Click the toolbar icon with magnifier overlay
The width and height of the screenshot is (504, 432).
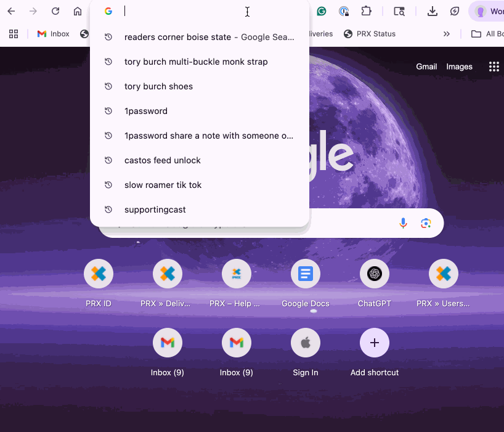click(x=399, y=11)
